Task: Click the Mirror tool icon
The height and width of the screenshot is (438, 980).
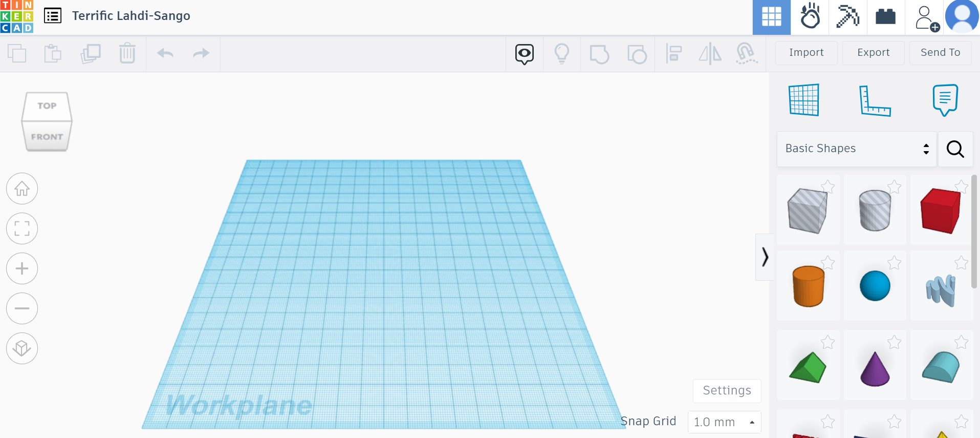Action: [x=710, y=53]
